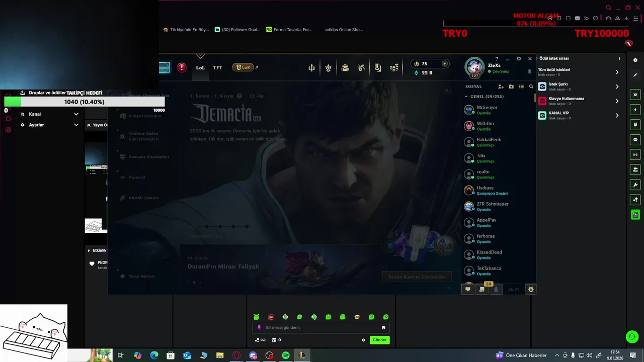The image size is (644, 362).
Task: Expand the KANAL VİP reward row
Action: (x=617, y=116)
